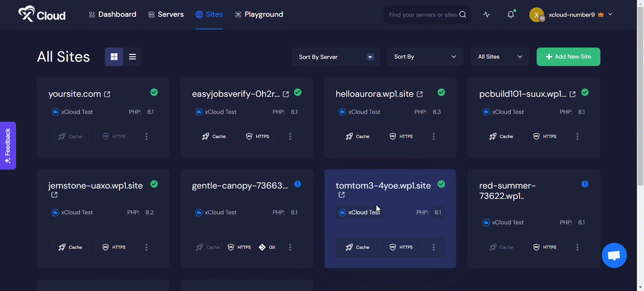Open the activity pulse icon
The image size is (644, 291).
pos(487,14)
